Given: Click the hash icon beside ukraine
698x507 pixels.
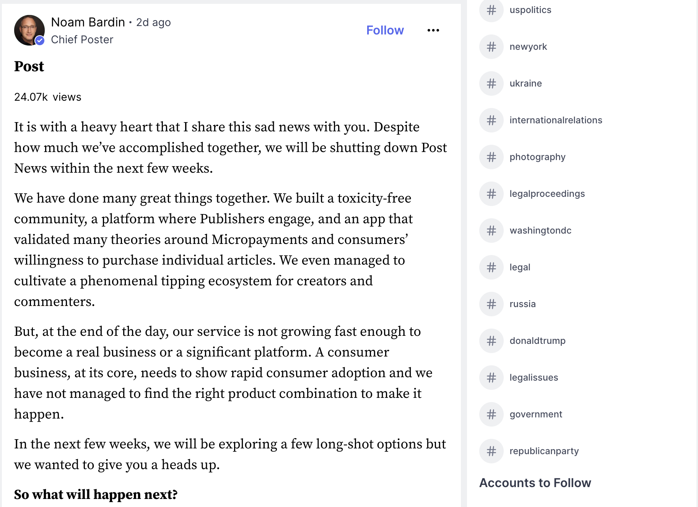Looking at the screenshot, I should (x=491, y=84).
